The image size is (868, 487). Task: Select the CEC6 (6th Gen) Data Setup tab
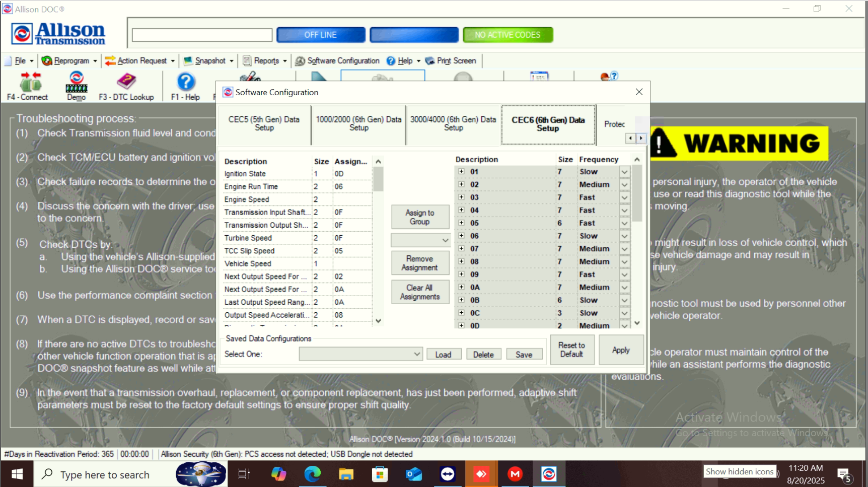548,124
